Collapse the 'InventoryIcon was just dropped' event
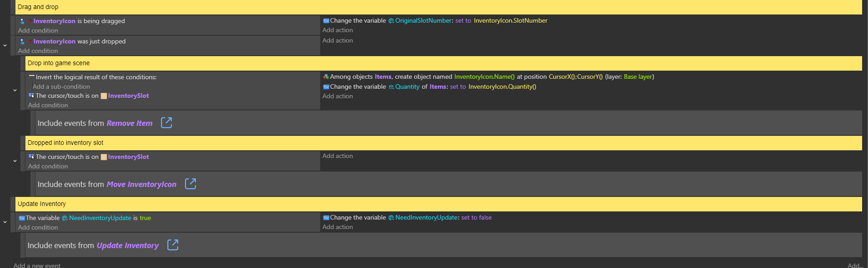This screenshot has height=268, width=868. (x=5, y=46)
